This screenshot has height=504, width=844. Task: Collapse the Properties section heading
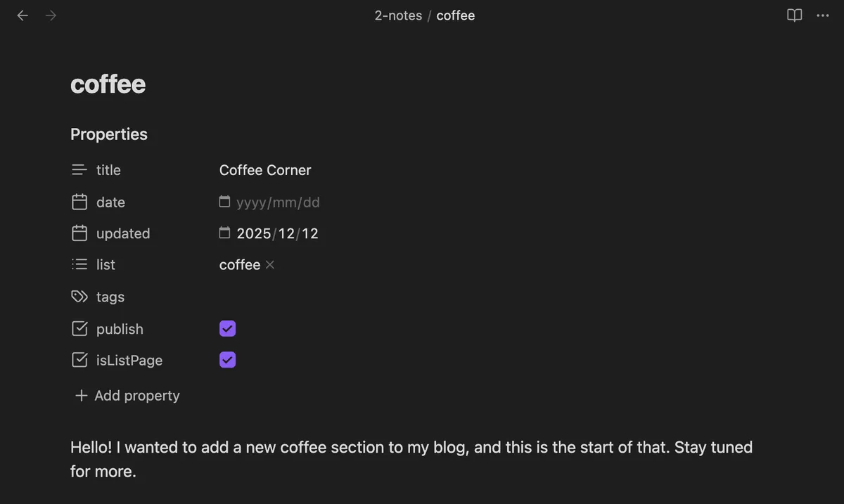tap(109, 134)
